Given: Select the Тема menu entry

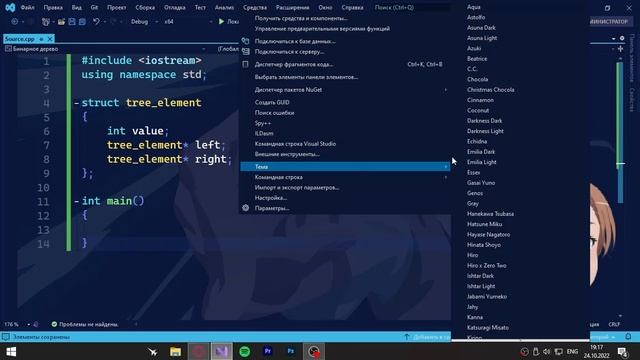Looking at the screenshot, I should (345, 167).
